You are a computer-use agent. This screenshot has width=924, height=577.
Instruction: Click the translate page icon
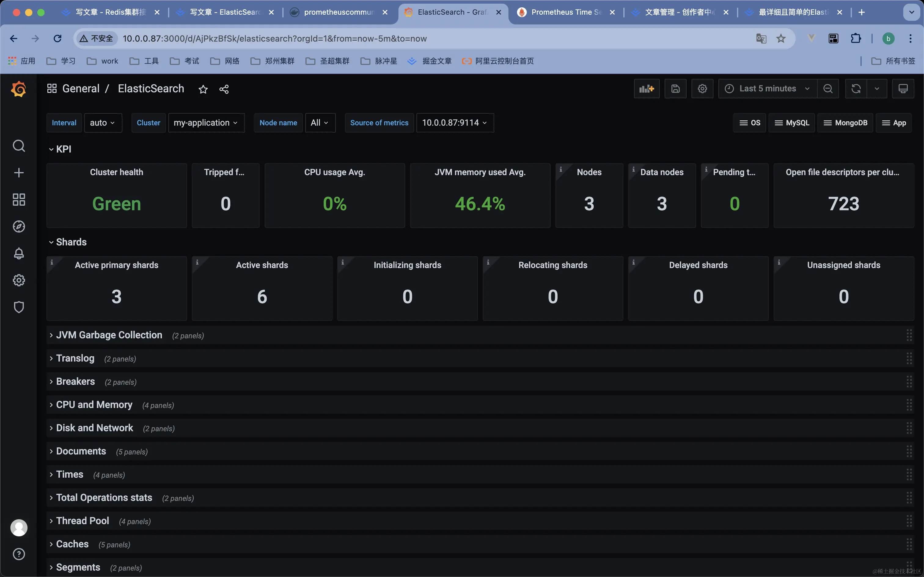pyautogui.click(x=761, y=39)
